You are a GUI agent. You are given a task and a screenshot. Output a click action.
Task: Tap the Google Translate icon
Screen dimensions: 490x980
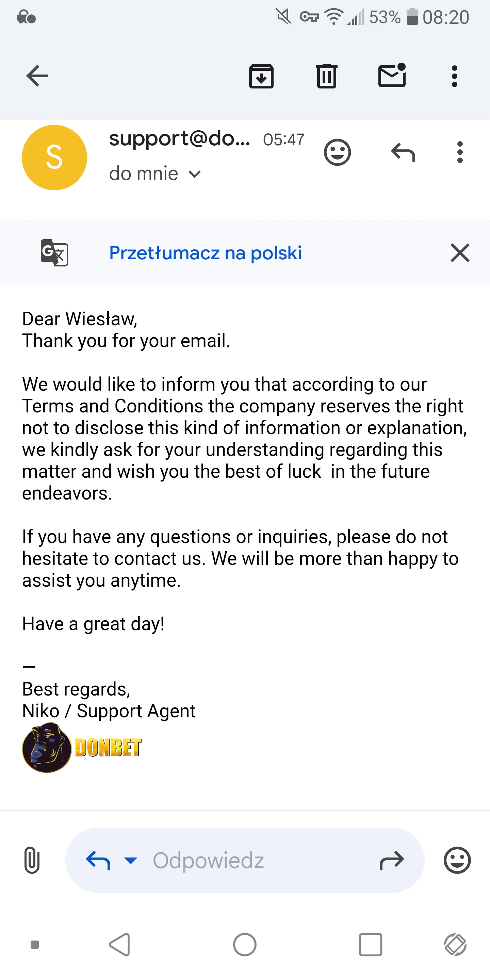tap(54, 252)
